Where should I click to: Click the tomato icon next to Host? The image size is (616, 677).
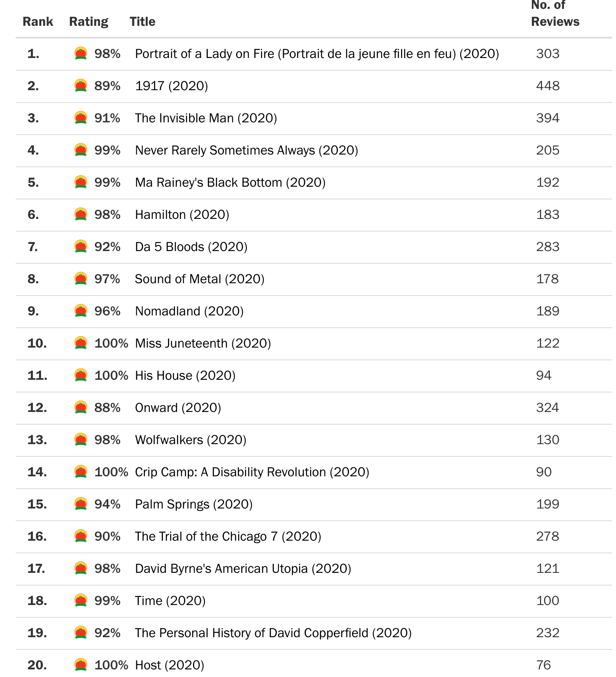[x=81, y=665]
